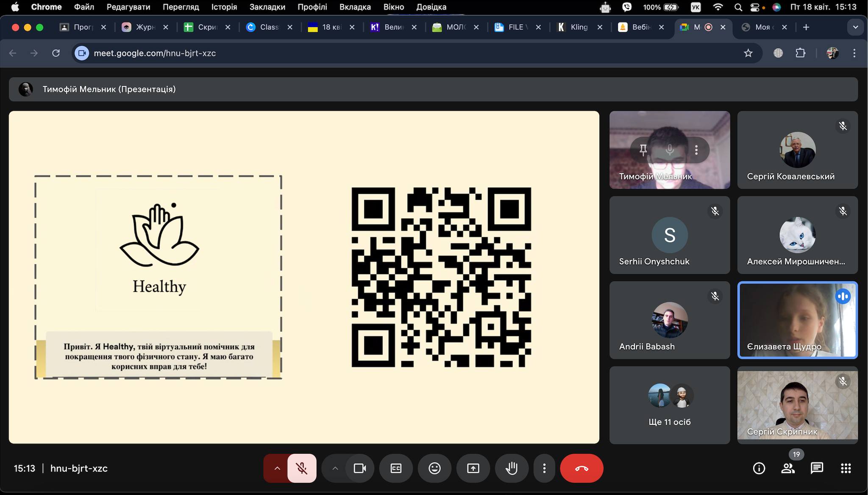
Task: Open the activities grid icon
Action: (x=846, y=468)
